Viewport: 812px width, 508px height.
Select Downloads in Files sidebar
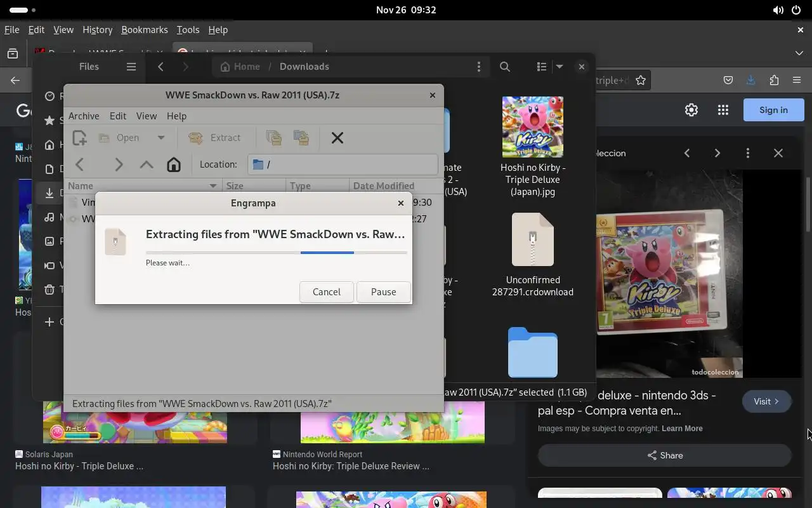coord(49,193)
